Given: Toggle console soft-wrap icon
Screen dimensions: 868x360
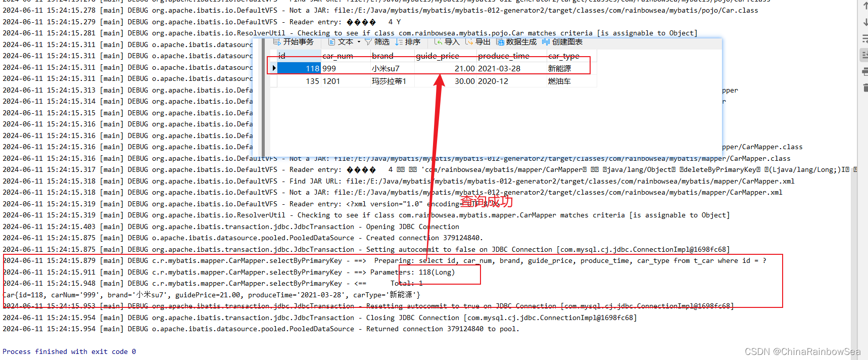Looking at the screenshot, I should click(x=864, y=38).
